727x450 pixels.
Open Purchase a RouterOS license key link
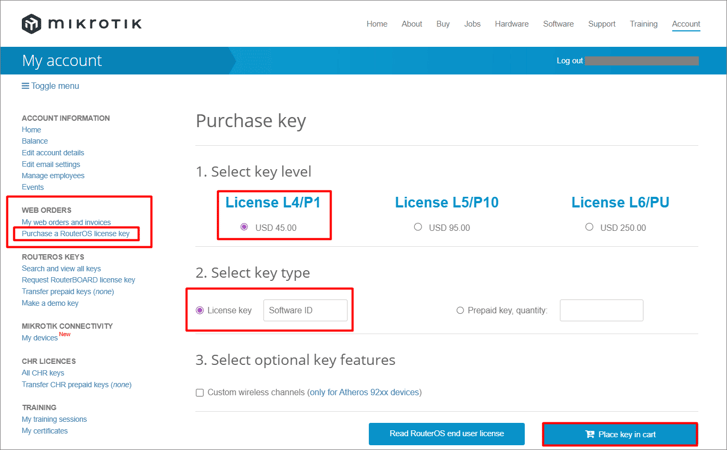coord(76,234)
